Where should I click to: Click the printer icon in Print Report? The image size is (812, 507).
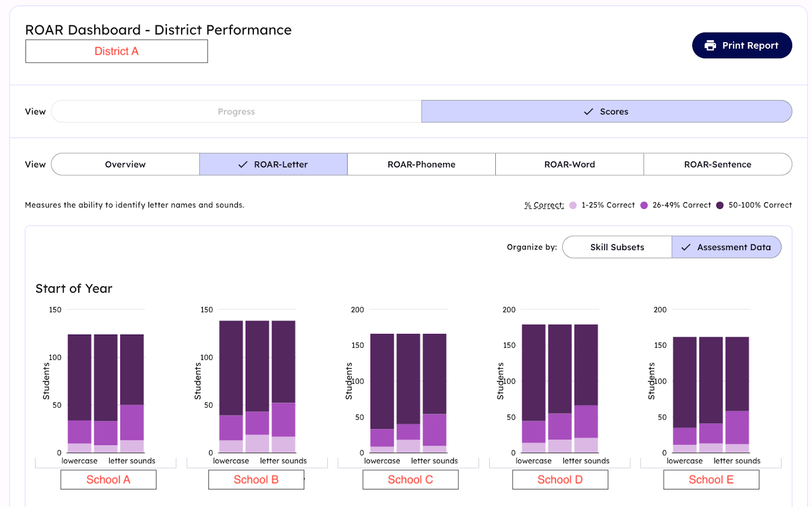coord(710,46)
